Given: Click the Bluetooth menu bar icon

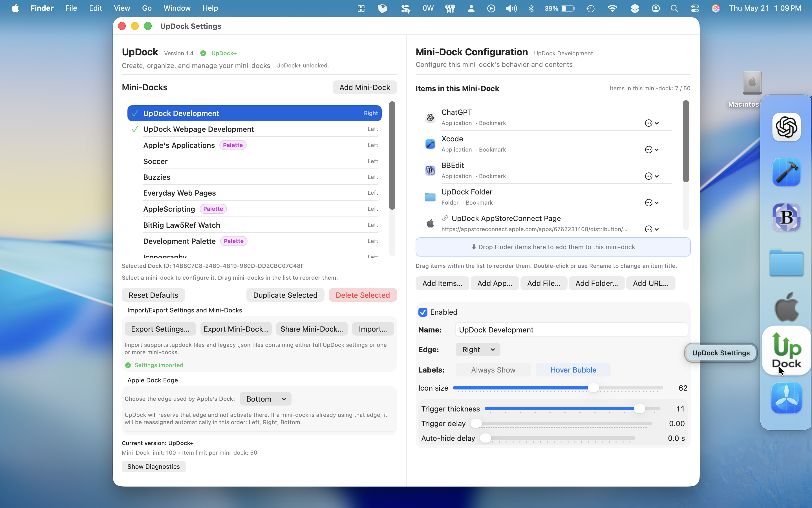Looking at the screenshot, I should tap(531, 8).
